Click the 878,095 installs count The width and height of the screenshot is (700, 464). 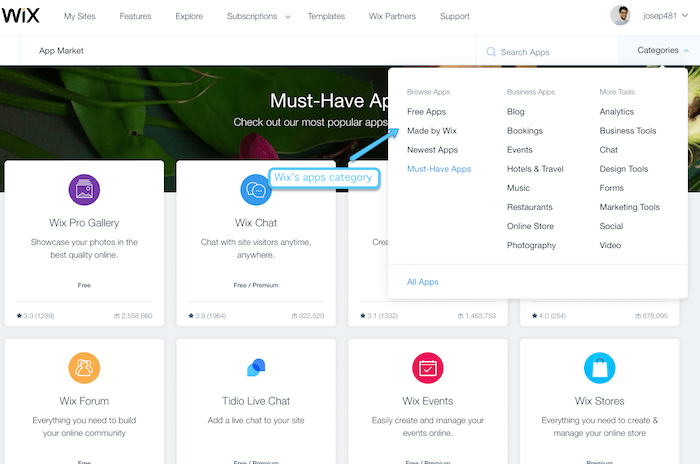[655, 316]
